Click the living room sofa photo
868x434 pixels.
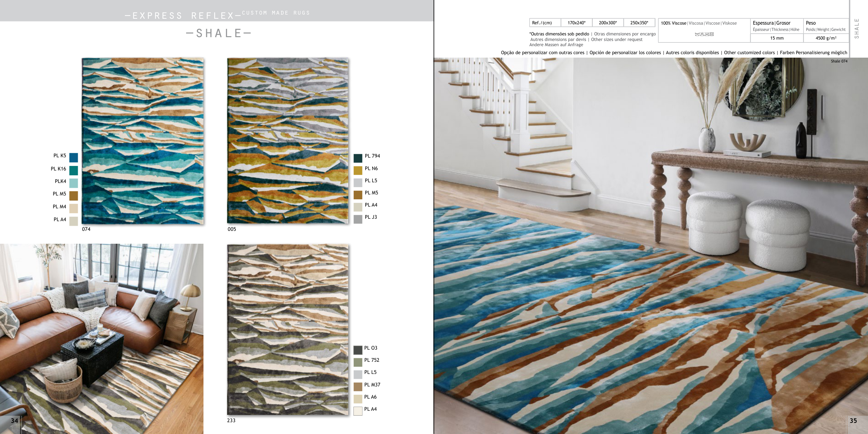[102, 339]
